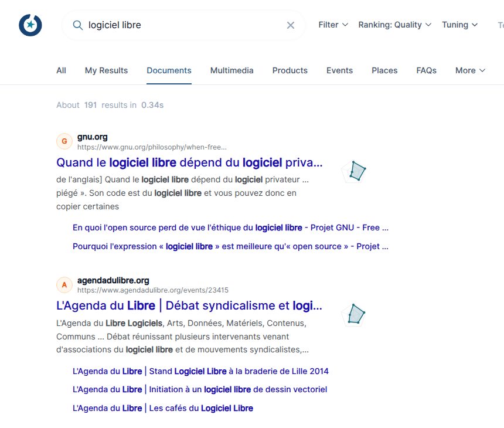Switch to the All tab

[61, 70]
